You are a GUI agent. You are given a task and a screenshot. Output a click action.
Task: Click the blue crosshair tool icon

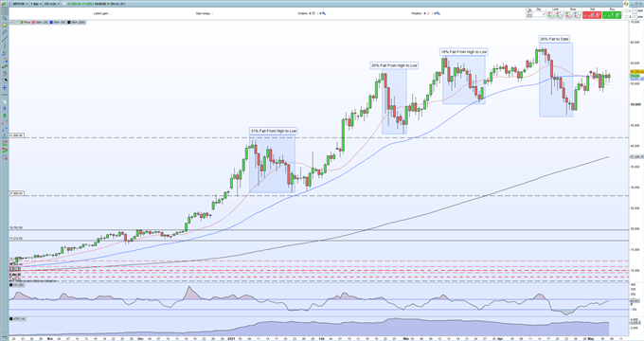(5, 87)
